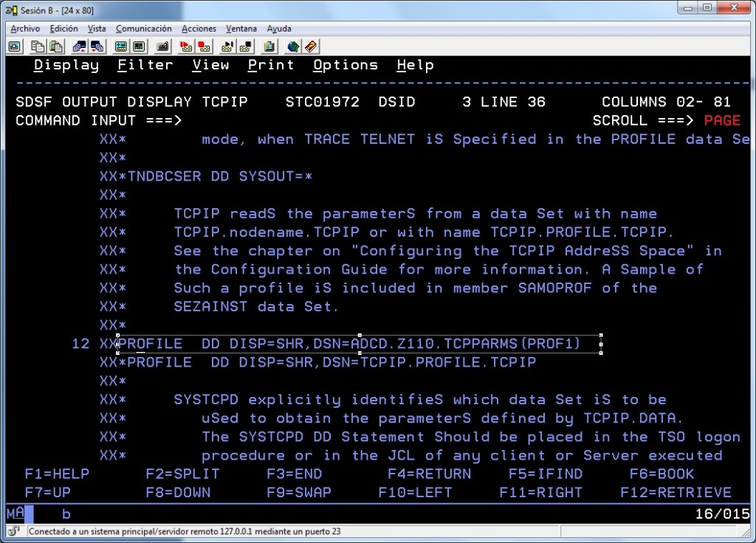The height and width of the screenshot is (543, 756).
Task: Open the Edición menu
Action: (x=63, y=29)
